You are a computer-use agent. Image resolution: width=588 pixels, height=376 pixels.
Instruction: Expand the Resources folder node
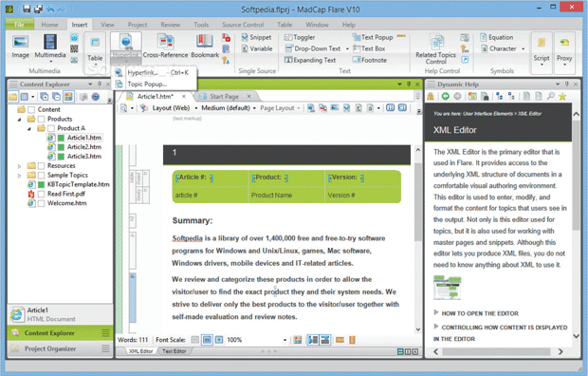(20, 165)
